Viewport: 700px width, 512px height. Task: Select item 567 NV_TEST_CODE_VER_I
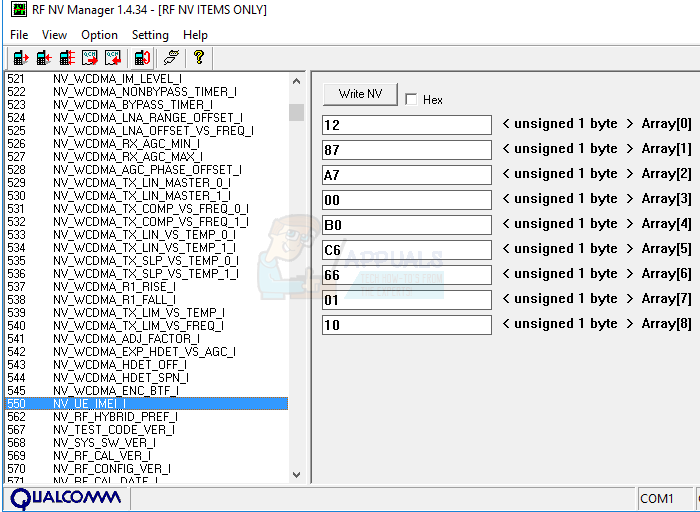pos(146,429)
